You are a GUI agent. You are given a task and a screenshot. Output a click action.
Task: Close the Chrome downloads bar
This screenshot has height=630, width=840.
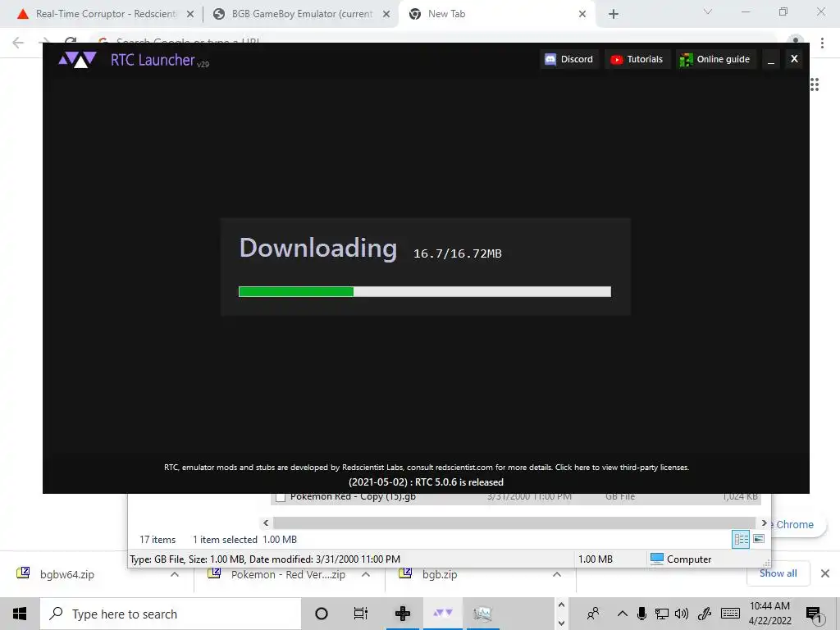825,573
